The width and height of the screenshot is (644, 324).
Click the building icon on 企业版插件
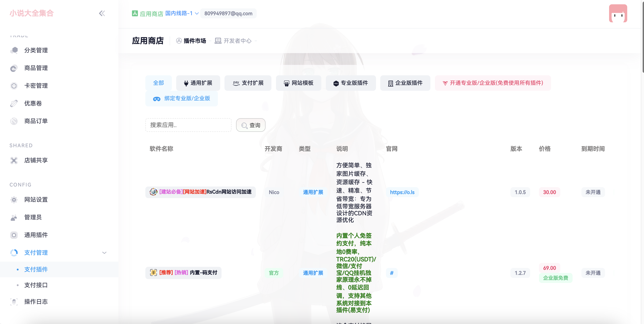point(390,83)
